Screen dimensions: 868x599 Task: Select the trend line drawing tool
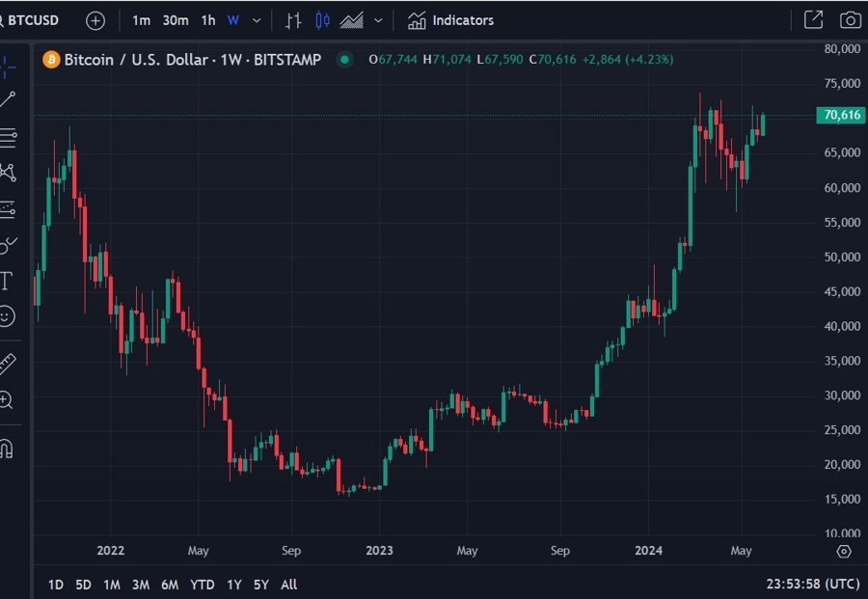click(x=7, y=100)
